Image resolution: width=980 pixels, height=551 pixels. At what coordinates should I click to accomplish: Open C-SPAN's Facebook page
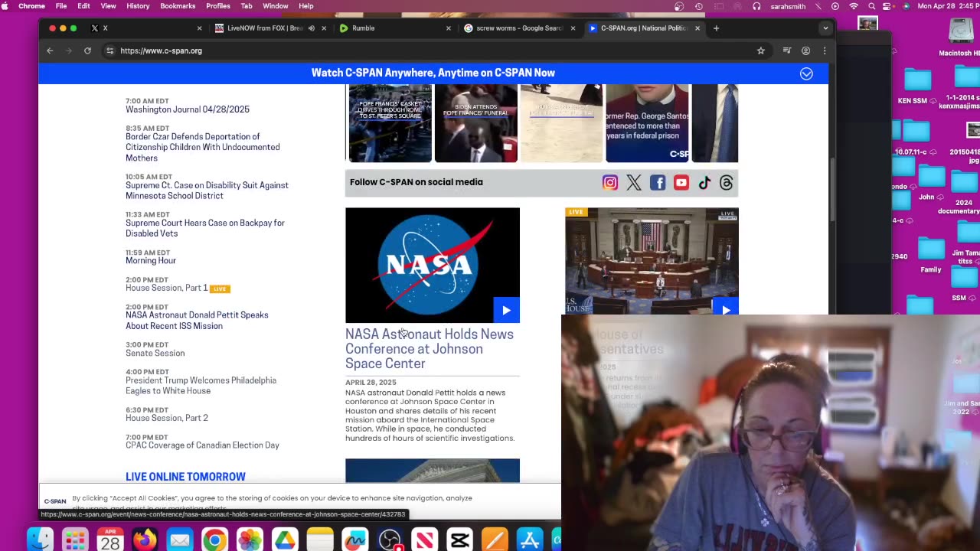(658, 183)
